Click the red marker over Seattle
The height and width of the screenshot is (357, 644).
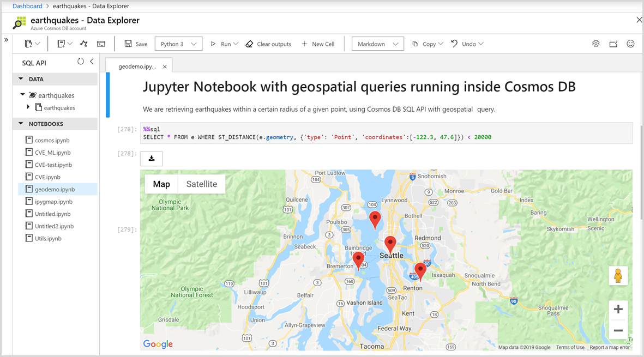390,245
